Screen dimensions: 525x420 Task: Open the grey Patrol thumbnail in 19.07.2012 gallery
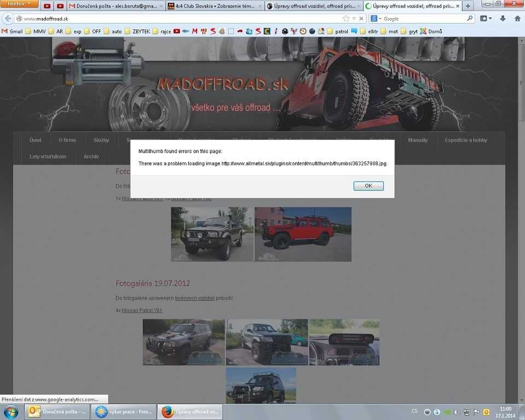[184, 342]
